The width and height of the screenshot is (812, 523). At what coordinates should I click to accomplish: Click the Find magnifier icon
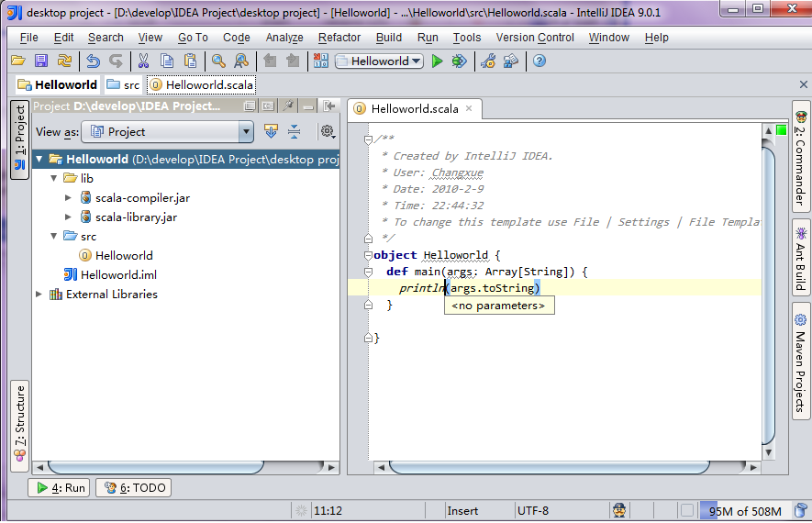[218, 61]
